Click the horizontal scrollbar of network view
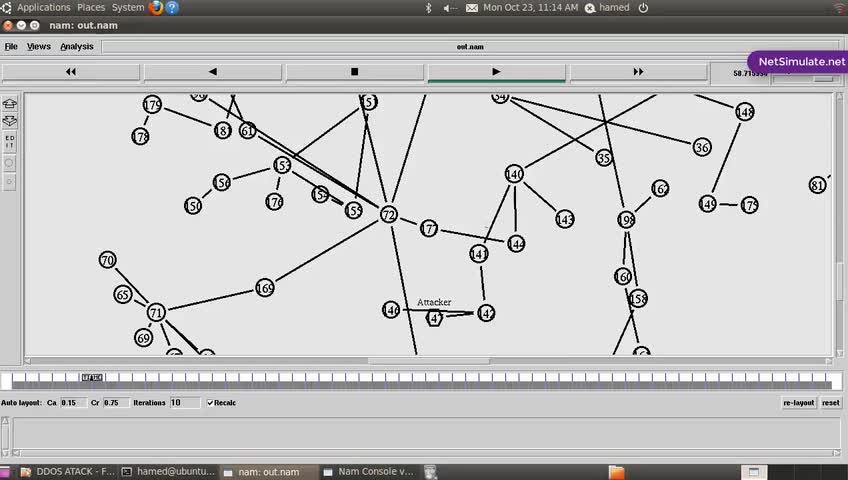Screen dimensions: 848x480 point(428,361)
